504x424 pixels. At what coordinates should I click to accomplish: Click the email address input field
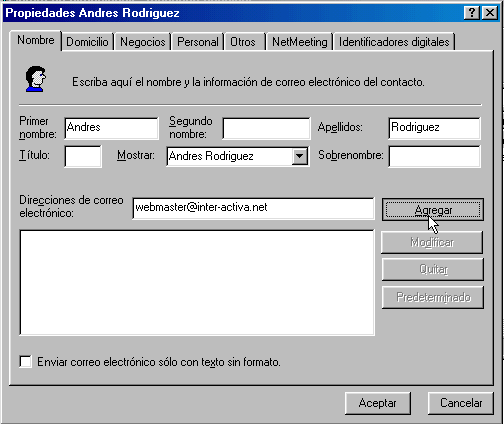pos(253,208)
